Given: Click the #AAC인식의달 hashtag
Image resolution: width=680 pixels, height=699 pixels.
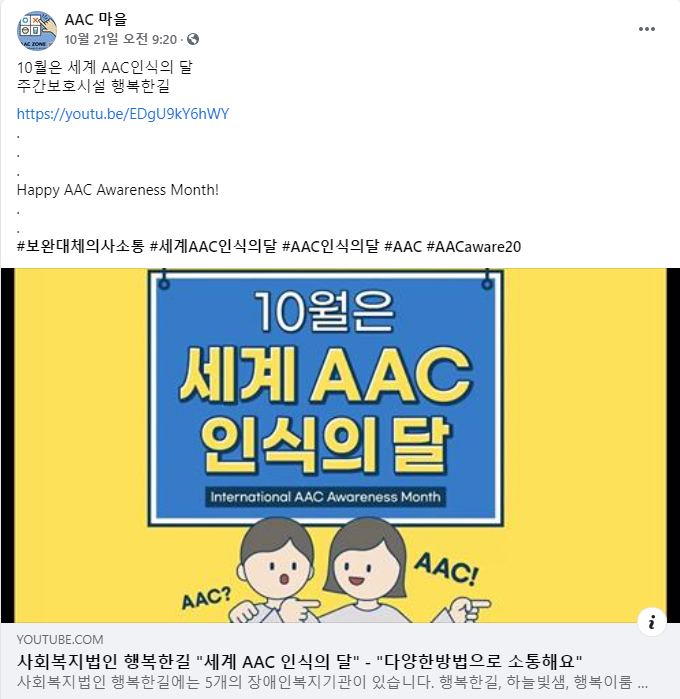Looking at the screenshot, I should (x=330, y=247).
